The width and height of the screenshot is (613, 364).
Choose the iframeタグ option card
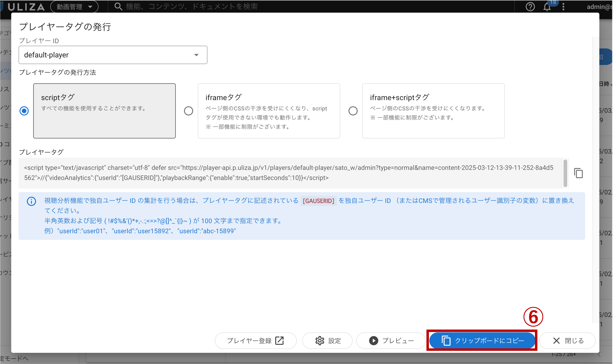tap(269, 111)
